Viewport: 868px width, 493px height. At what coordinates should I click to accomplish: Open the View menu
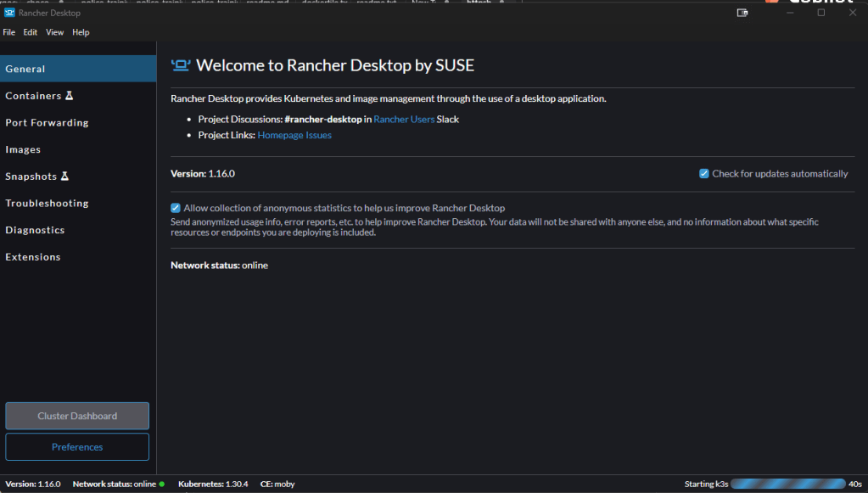(x=54, y=32)
